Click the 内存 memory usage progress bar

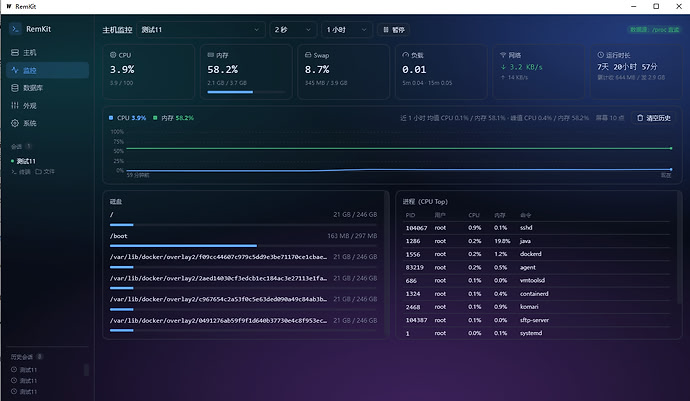click(246, 92)
